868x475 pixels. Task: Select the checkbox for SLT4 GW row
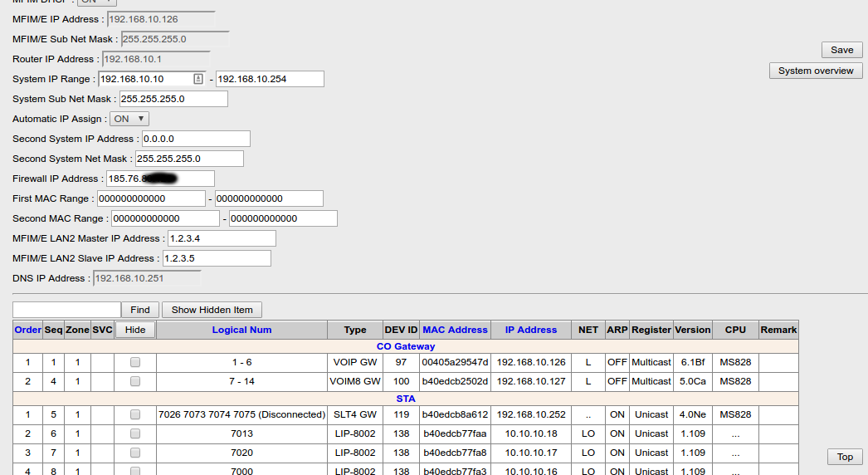tap(135, 414)
